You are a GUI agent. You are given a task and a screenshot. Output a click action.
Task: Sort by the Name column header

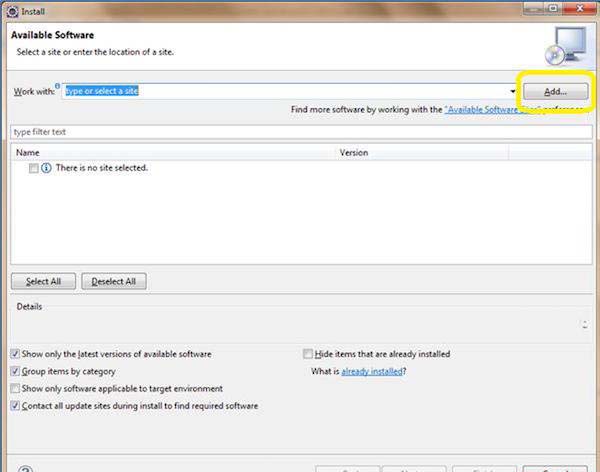(174, 152)
